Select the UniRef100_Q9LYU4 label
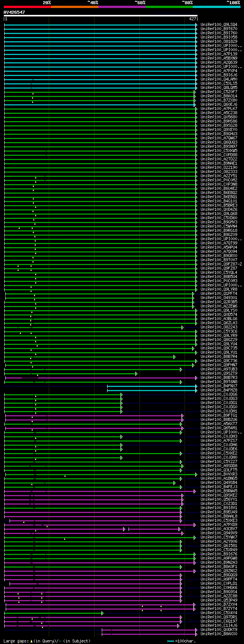 (x=219, y=344)
